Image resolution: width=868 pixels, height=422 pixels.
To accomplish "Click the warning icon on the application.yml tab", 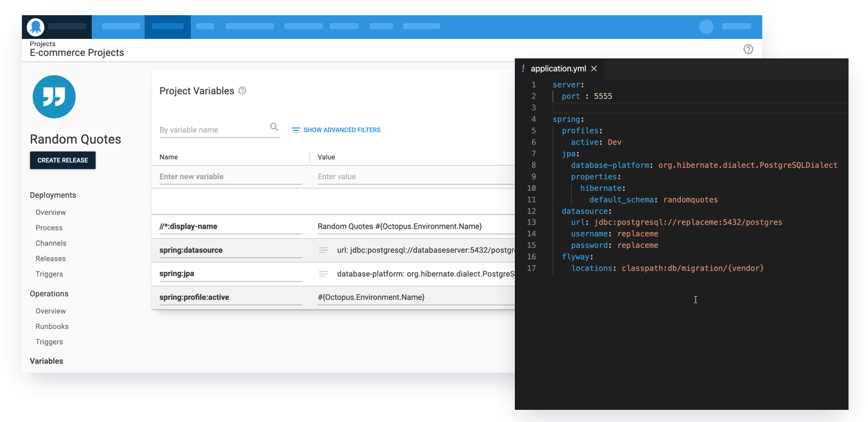I will click(x=523, y=68).
